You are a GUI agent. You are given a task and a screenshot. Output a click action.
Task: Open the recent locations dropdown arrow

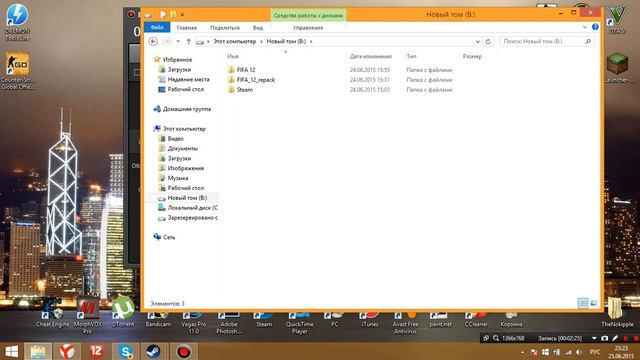click(178, 41)
